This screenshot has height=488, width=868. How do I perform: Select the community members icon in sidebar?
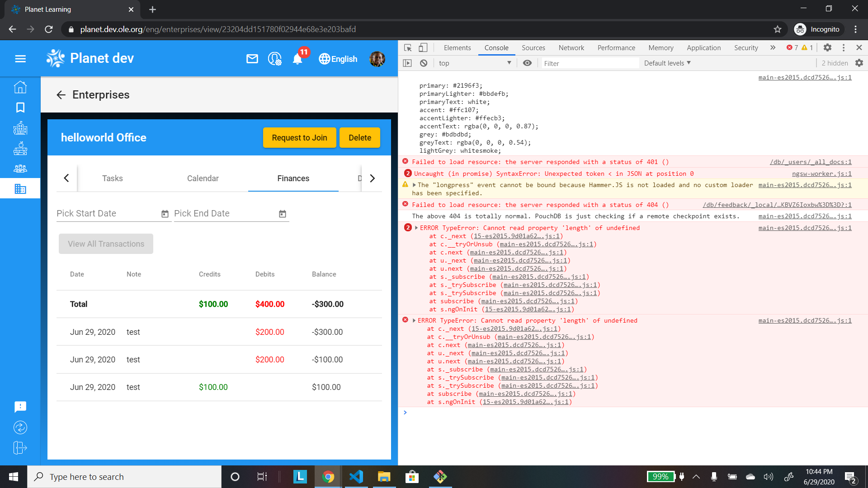(20, 169)
